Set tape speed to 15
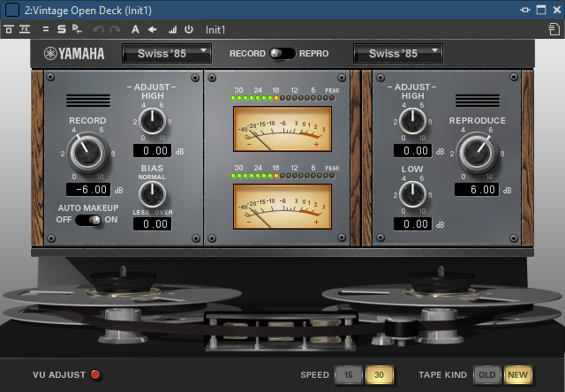 [349, 375]
